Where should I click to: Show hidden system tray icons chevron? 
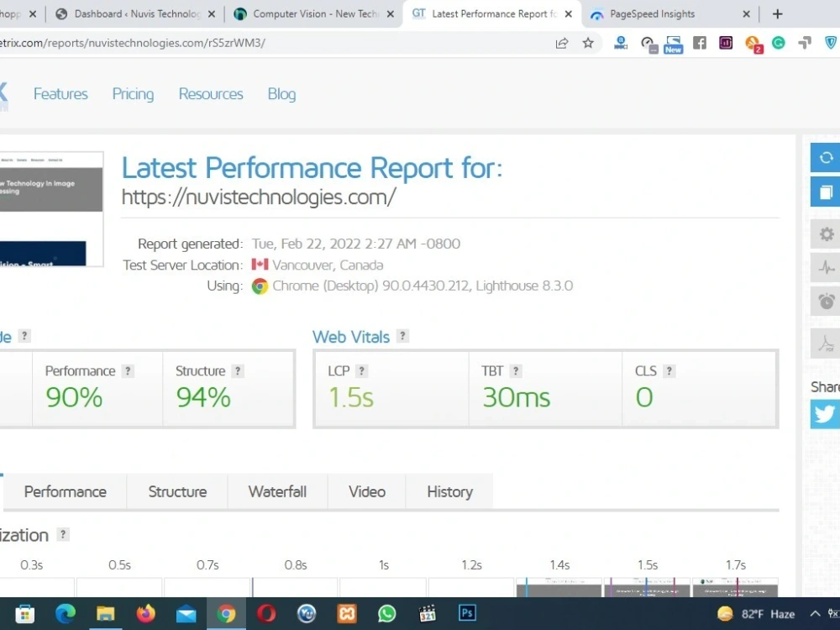(815, 614)
